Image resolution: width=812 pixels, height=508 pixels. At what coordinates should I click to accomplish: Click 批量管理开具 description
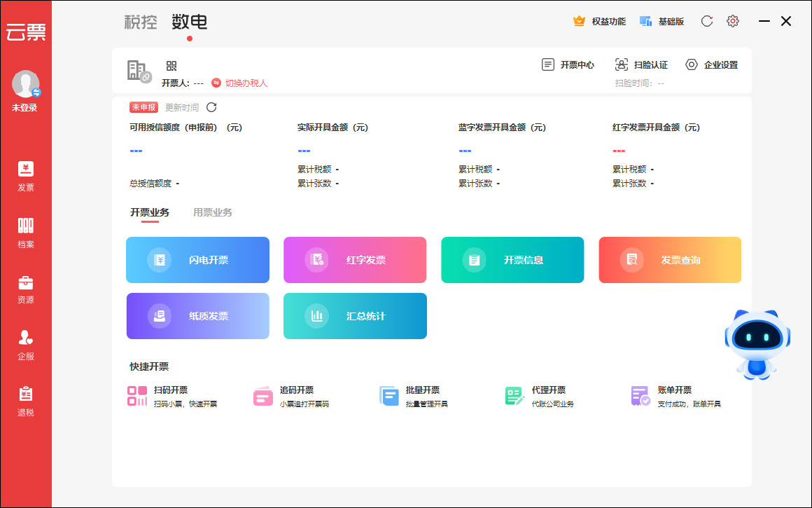427,404
